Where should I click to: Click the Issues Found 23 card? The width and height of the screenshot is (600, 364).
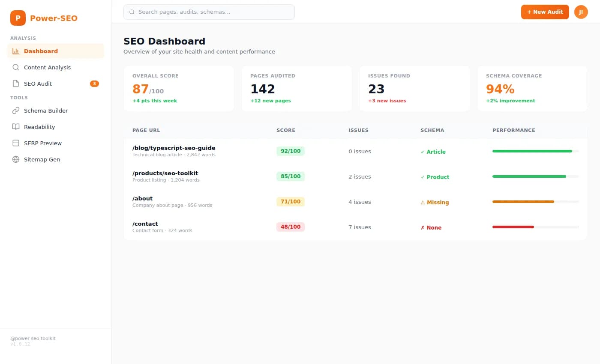pyautogui.click(x=414, y=89)
